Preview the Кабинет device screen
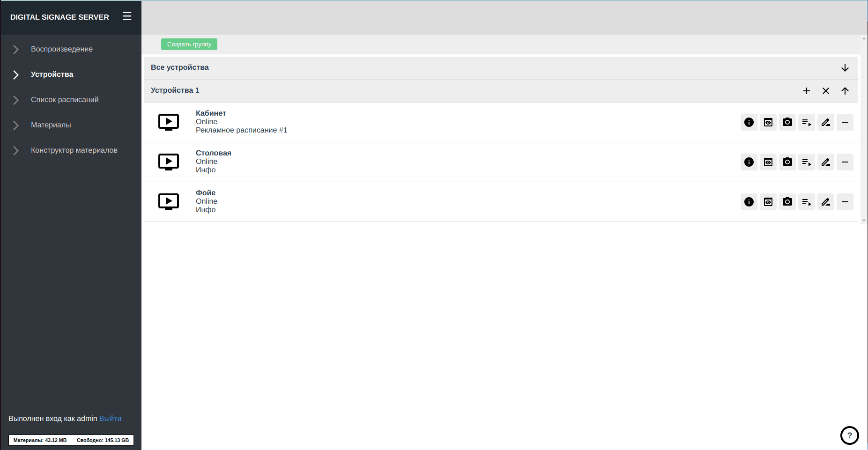Image resolution: width=868 pixels, height=450 pixels. (x=768, y=122)
